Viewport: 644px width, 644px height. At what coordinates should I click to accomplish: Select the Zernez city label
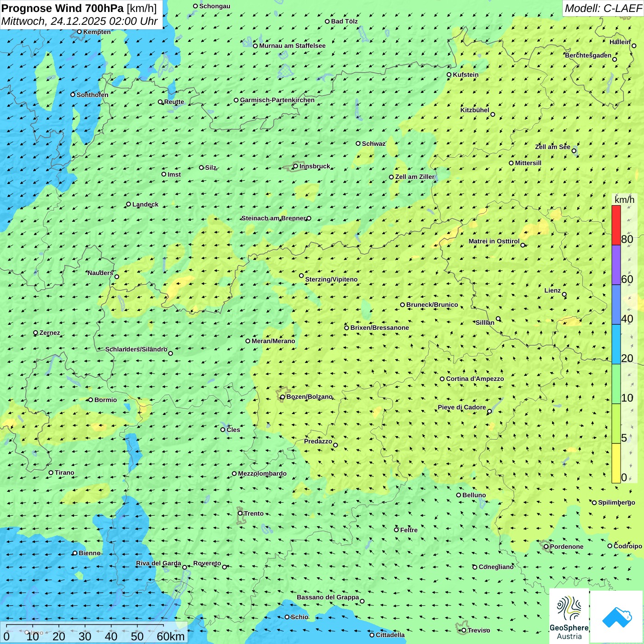(x=50, y=333)
